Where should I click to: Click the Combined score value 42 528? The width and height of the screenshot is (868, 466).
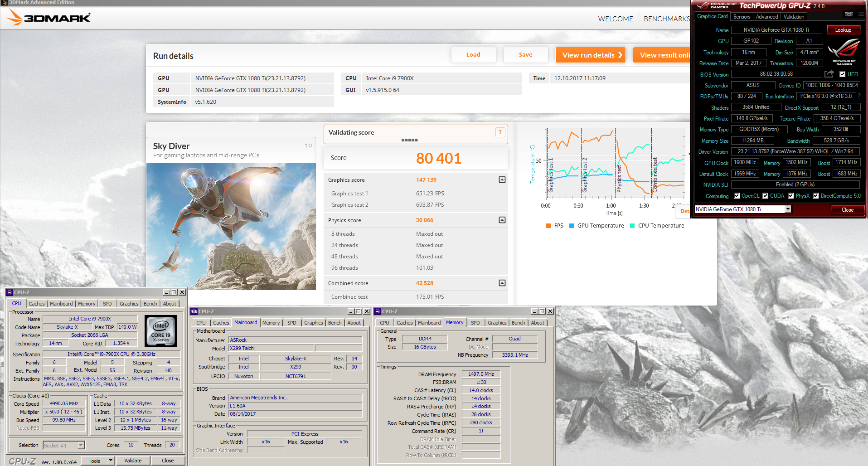click(x=425, y=283)
